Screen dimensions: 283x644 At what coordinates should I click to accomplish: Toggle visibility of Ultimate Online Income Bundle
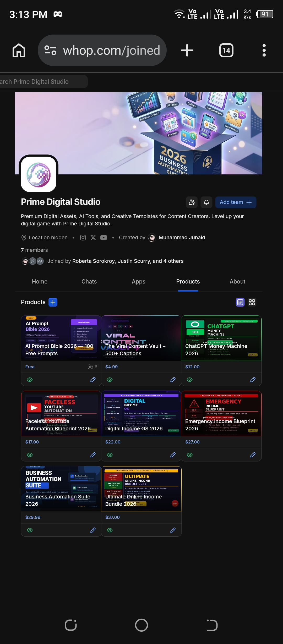coord(110,530)
